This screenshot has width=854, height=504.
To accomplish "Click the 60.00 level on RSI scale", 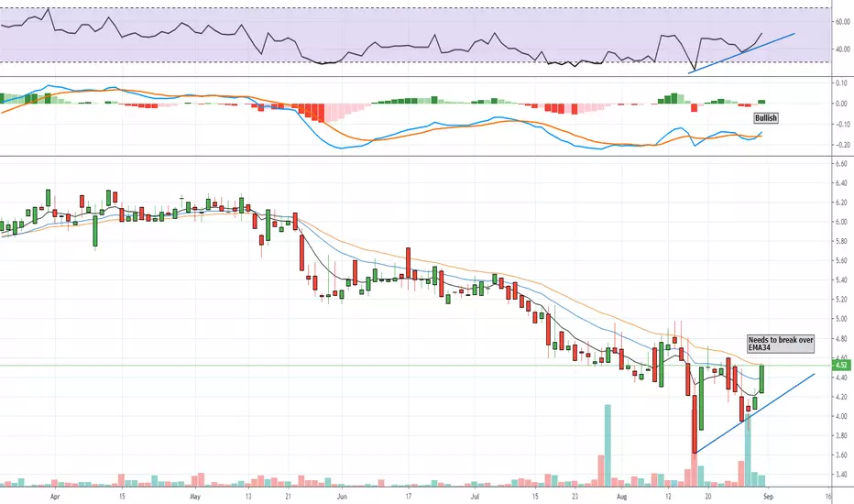I will pyautogui.click(x=843, y=22).
